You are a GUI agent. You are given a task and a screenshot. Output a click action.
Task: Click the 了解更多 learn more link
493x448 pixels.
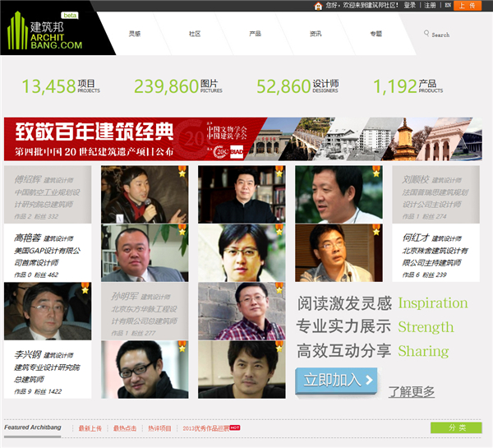[411, 391]
